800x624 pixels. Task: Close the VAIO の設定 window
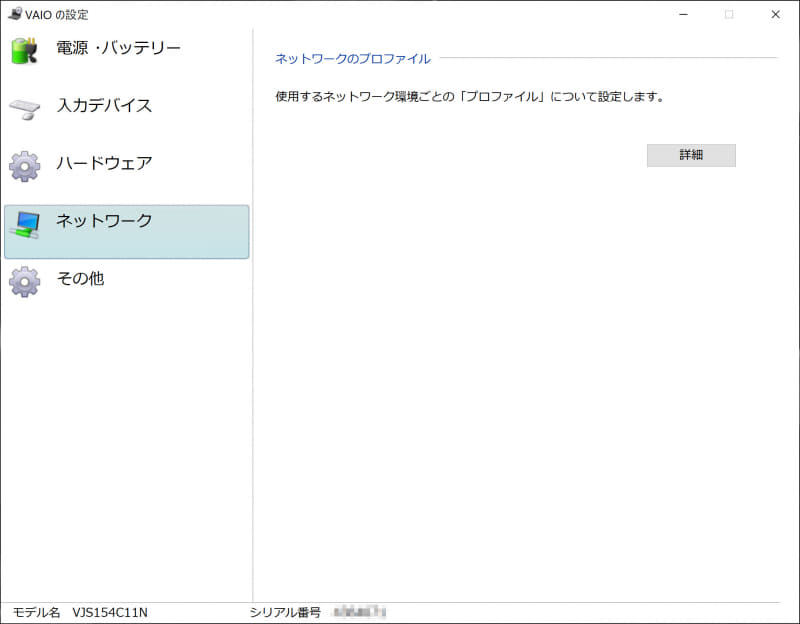click(777, 16)
